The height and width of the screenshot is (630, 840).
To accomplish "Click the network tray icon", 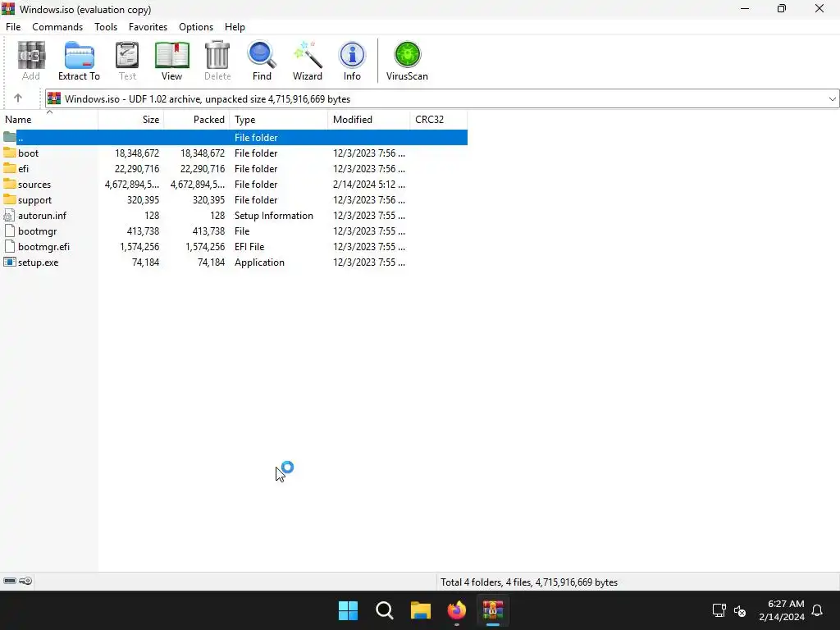I will pyautogui.click(x=719, y=610).
